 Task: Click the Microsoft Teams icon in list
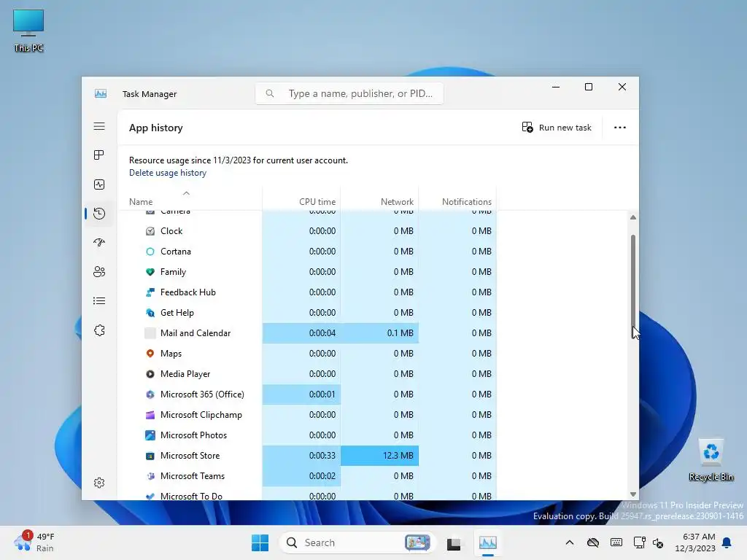150,476
